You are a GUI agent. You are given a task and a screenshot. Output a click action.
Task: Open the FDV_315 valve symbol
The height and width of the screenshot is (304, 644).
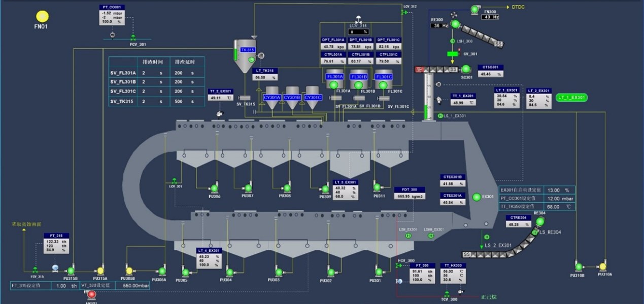click(36, 271)
